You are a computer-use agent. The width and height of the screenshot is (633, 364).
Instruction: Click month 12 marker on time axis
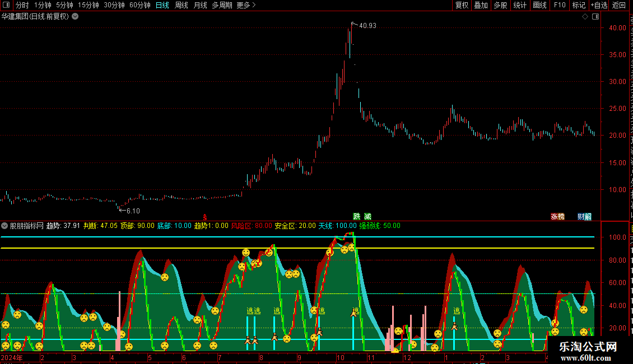pos(407,357)
